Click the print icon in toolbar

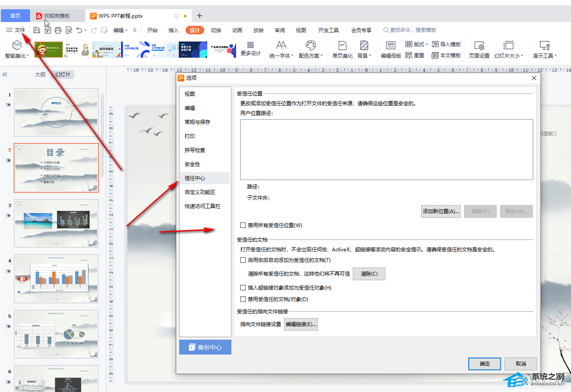[x=58, y=30]
